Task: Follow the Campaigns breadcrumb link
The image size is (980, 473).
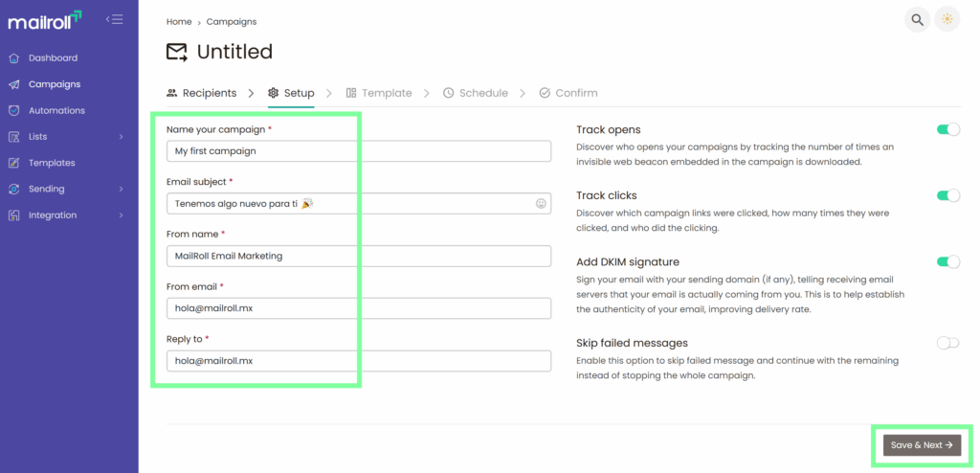Action: (x=232, y=21)
